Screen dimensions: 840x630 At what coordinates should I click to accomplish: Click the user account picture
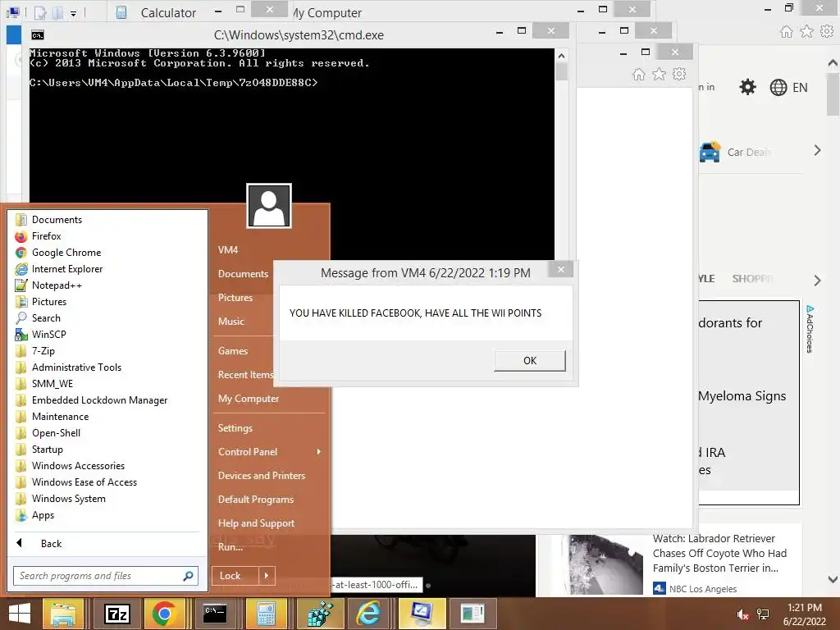[269, 206]
